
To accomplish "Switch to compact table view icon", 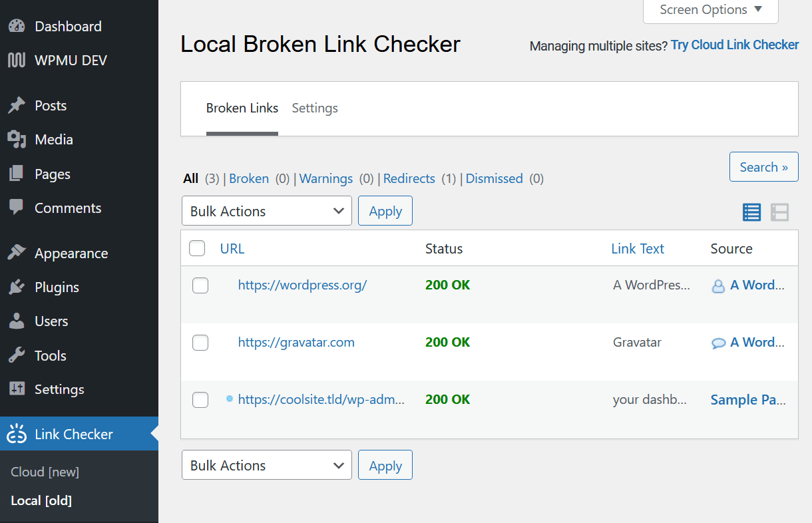I will pos(752,212).
